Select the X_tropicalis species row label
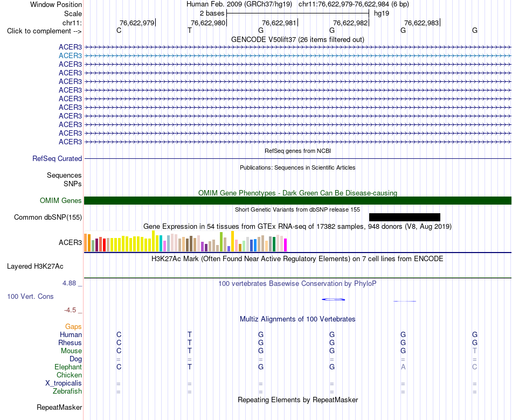The width and height of the screenshot is (512, 420). (x=64, y=383)
